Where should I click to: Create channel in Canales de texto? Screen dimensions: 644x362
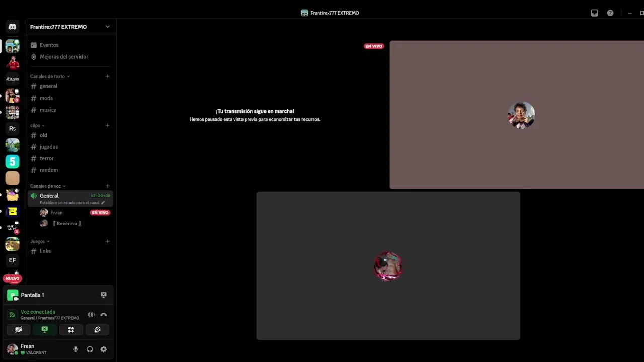pos(107,76)
